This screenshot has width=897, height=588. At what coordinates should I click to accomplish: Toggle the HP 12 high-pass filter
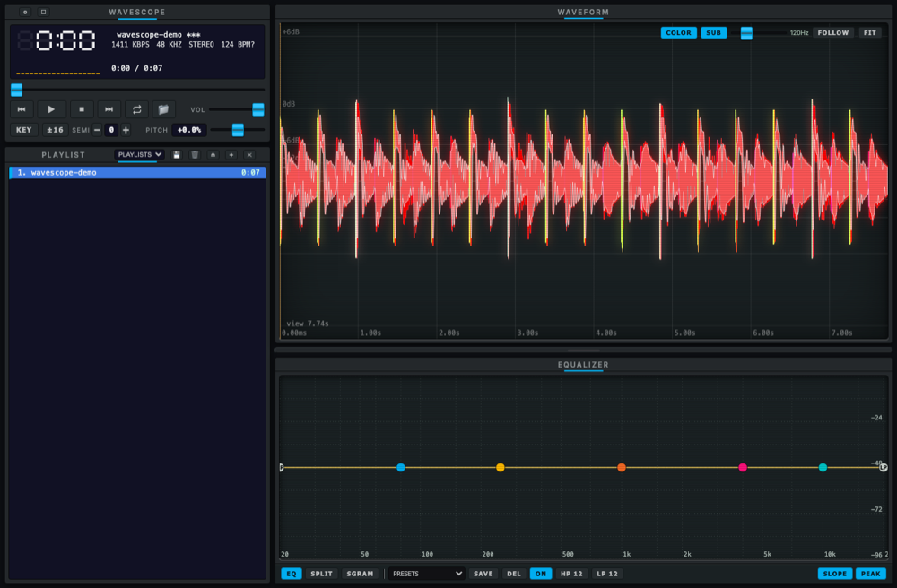(x=570, y=574)
